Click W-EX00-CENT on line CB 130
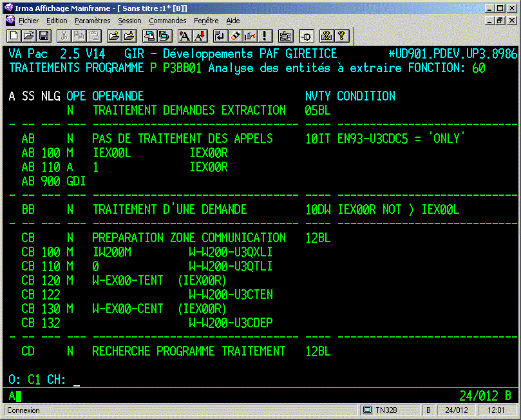This screenshot has width=521, height=420. click(128, 309)
